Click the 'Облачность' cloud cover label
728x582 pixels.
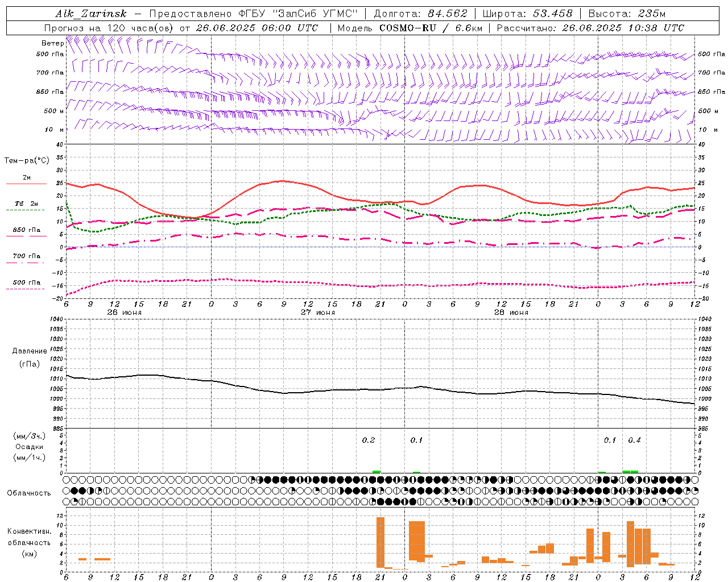click(x=29, y=493)
